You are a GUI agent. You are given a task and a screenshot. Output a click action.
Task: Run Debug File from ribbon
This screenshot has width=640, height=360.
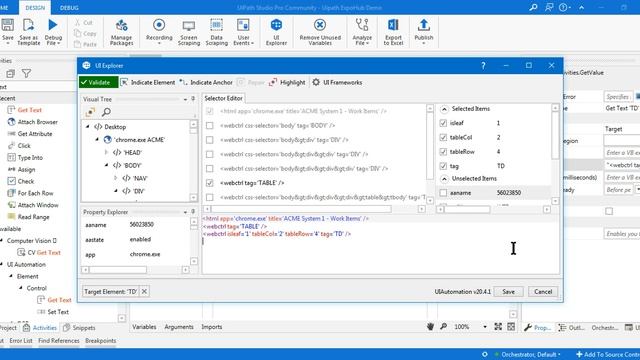coord(53,31)
